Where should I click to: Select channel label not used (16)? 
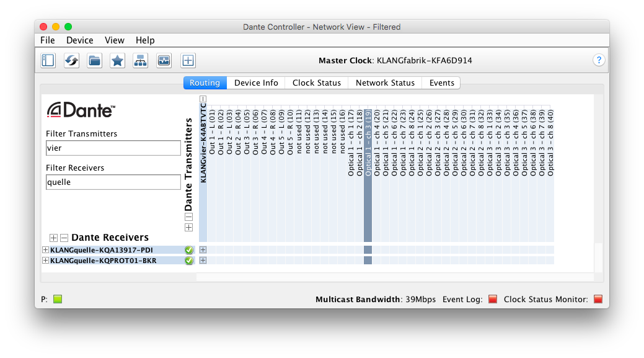click(342, 132)
